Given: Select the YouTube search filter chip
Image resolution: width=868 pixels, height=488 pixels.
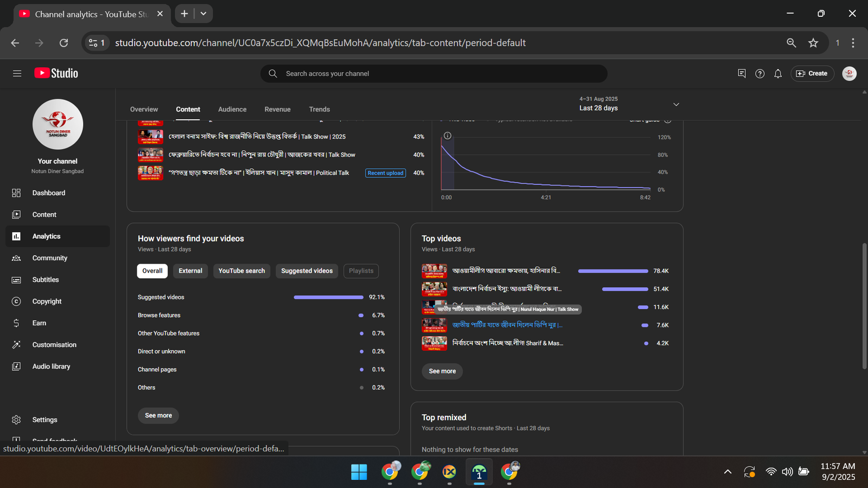Looking at the screenshot, I should click(x=241, y=271).
